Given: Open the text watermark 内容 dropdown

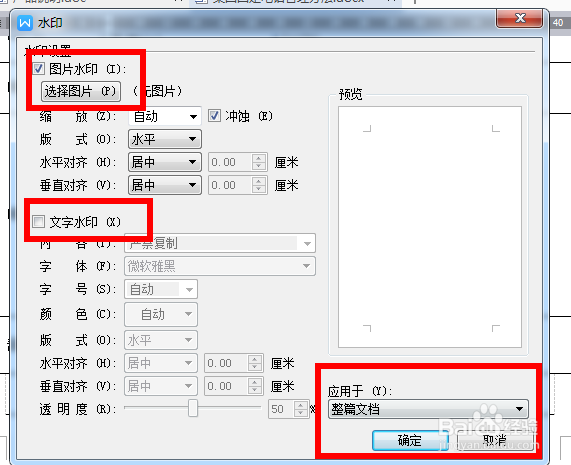Looking at the screenshot, I should click(220, 243).
